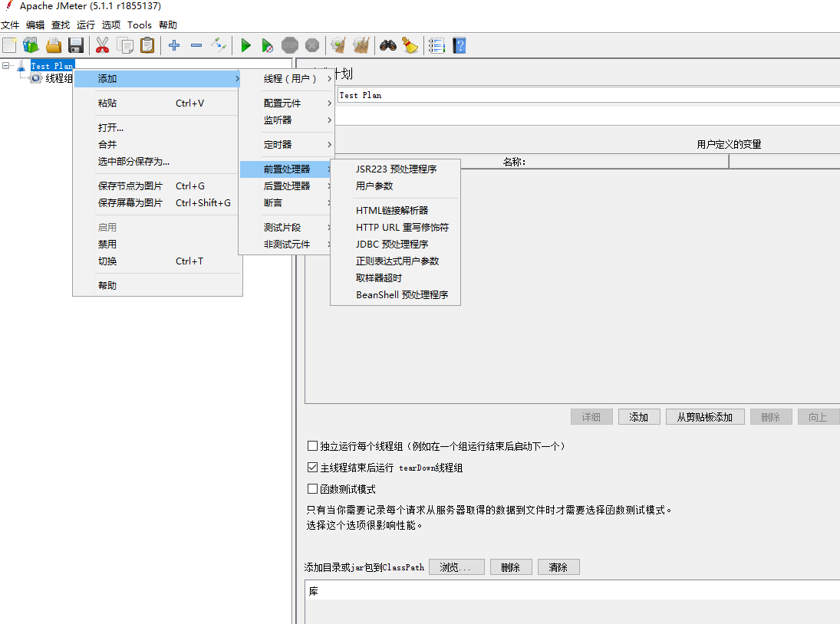Open the 帮助 menu in menu bar
840x624 pixels.
tap(168, 25)
